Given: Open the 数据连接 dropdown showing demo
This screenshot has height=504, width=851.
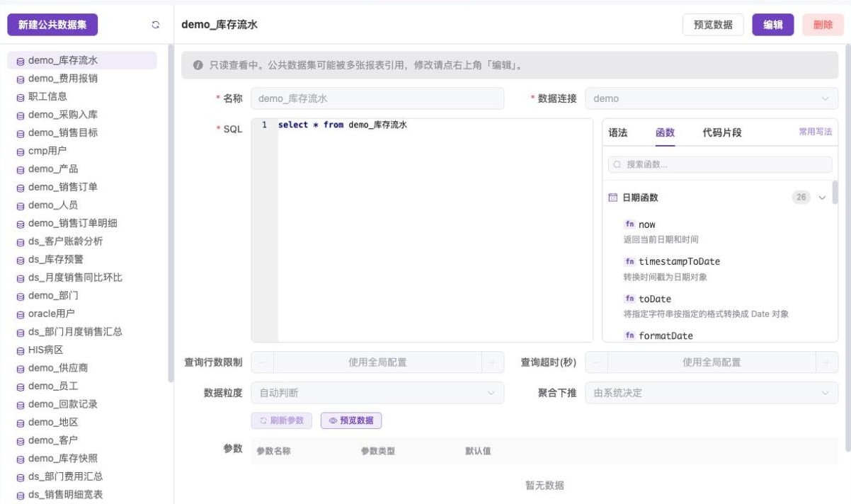Looking at the screenshot, I should pyautogui.click(x=712, y=98).
